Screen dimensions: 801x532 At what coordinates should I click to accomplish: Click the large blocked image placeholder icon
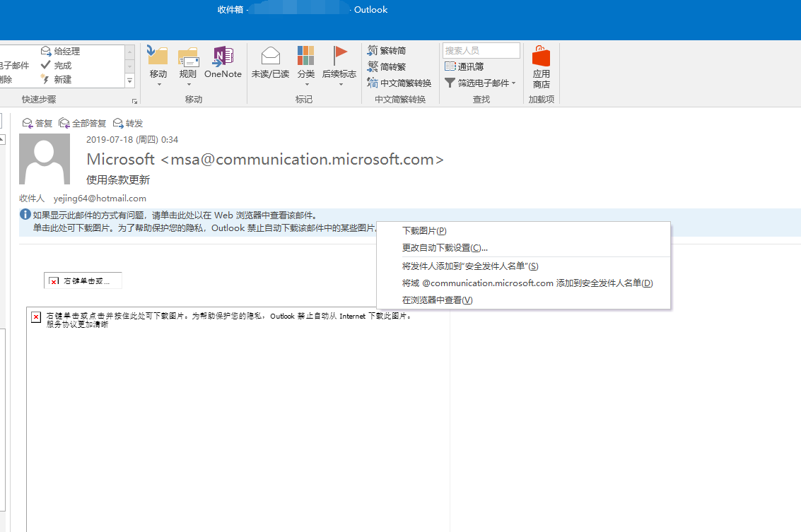point(36,317)
